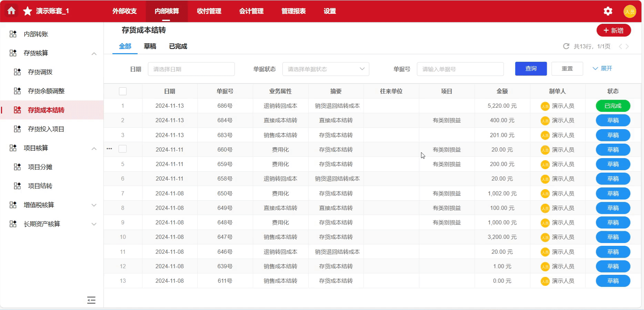
Task: Open the 会计管理 top menu
Action: 251,11
